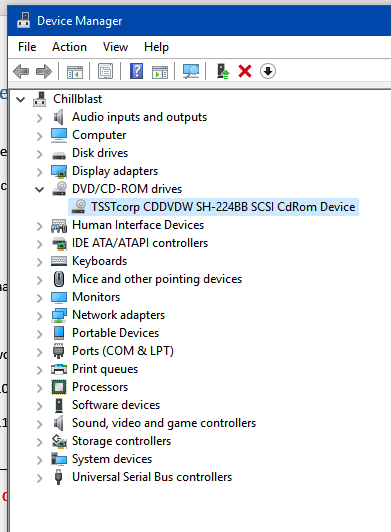Click the Keyboards category icon
Image resolution: width=391 pixels, height=532 pixels.
coord(59,261)
